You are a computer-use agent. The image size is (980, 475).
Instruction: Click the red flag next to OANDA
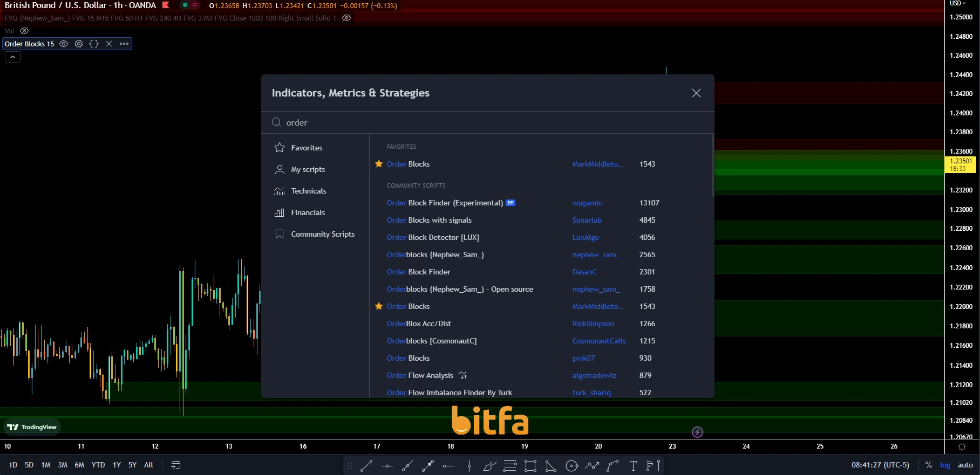(166, 5)
